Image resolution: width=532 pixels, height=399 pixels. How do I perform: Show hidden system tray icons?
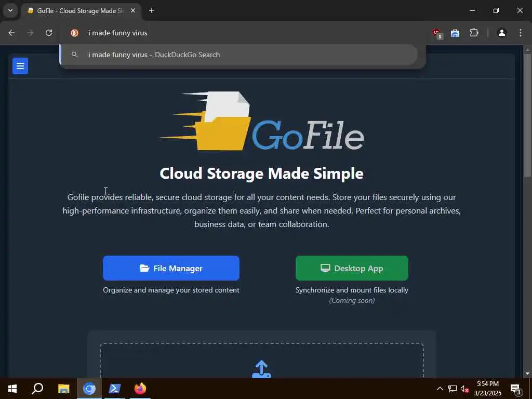click(440, 389)
